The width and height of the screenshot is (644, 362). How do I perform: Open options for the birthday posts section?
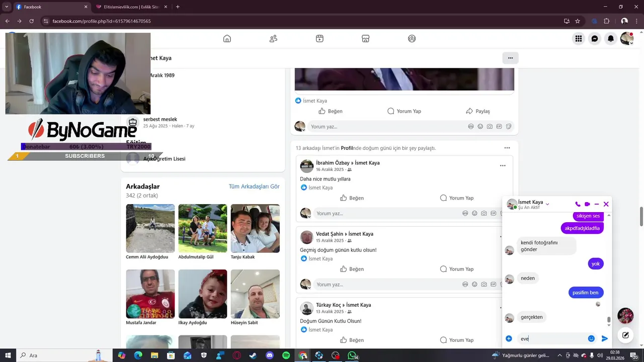pyautogui.click(x=507, y=148)
